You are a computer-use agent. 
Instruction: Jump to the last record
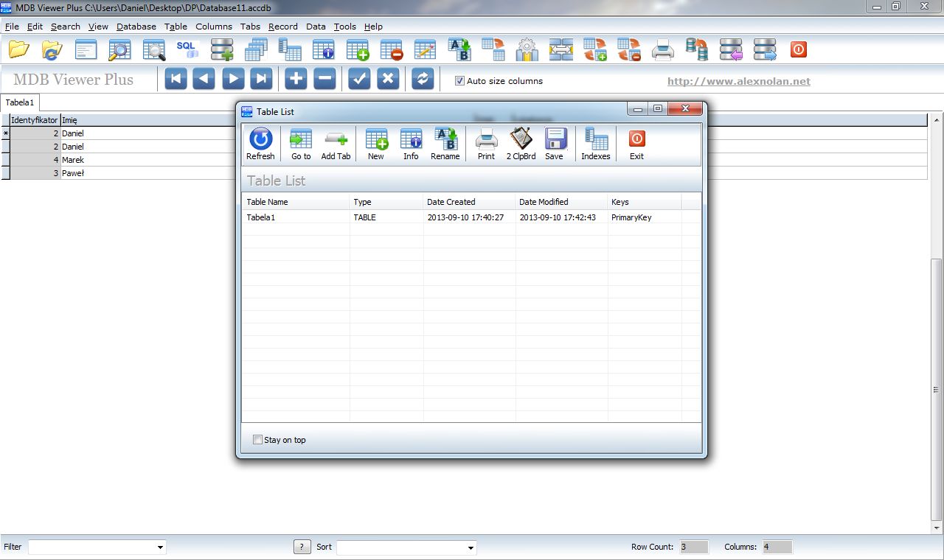261,79
